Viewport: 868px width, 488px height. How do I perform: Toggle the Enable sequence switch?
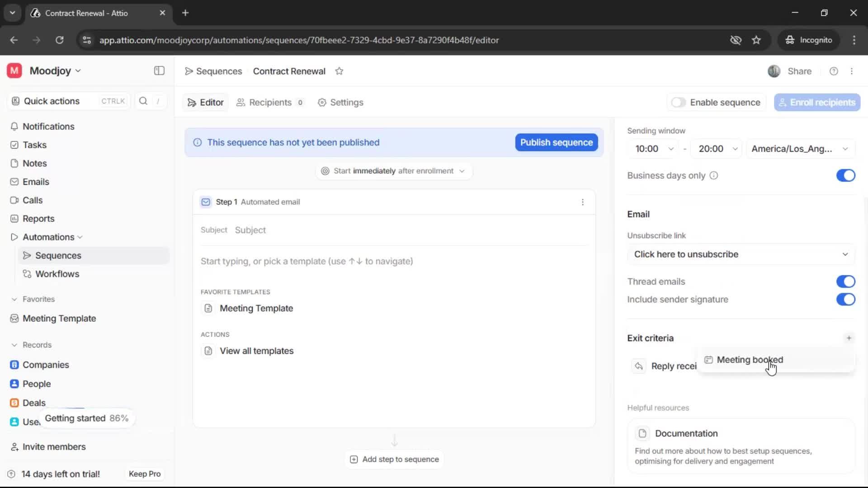tap(678, 103)
